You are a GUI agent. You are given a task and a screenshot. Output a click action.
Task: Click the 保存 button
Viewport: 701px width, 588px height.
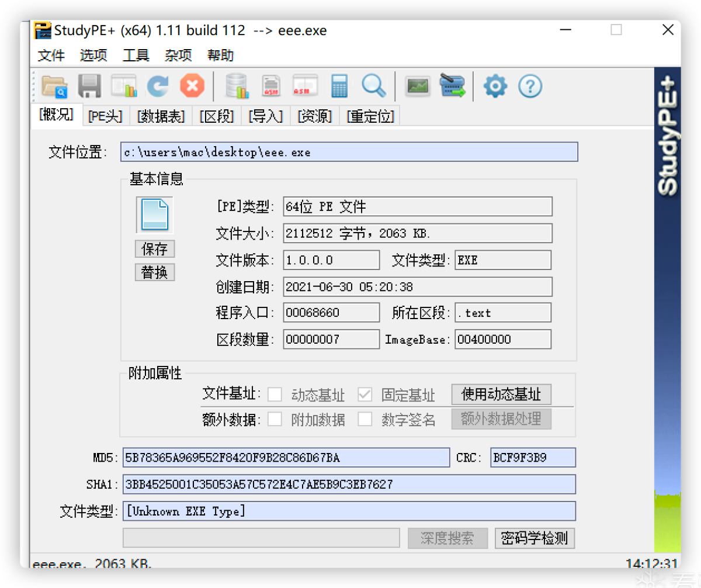click(155, 248)
